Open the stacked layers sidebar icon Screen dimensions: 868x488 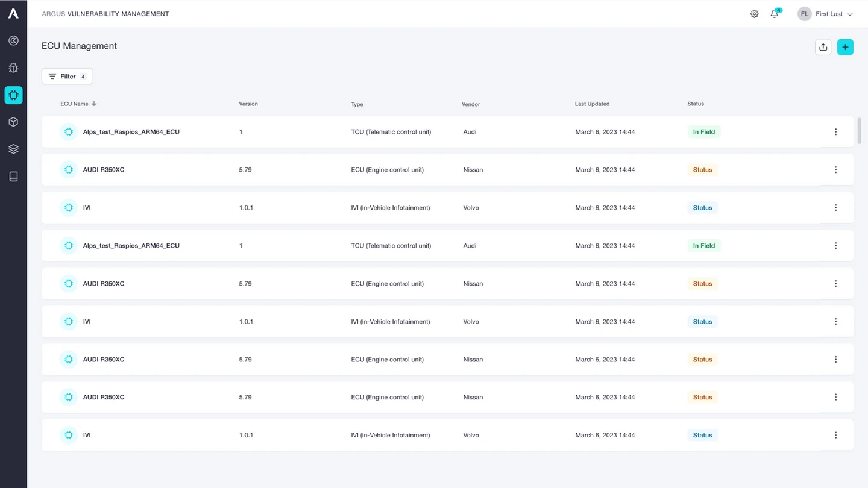tap(13, 149)
